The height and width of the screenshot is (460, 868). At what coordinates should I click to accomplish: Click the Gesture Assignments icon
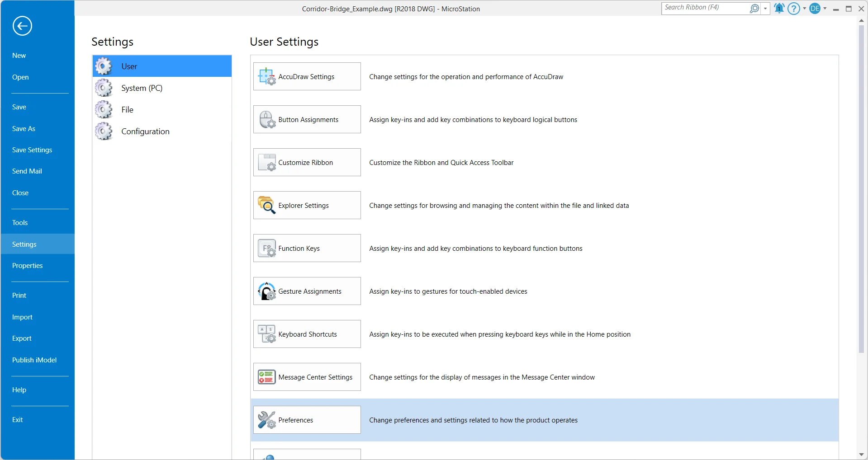click(267, 291)
